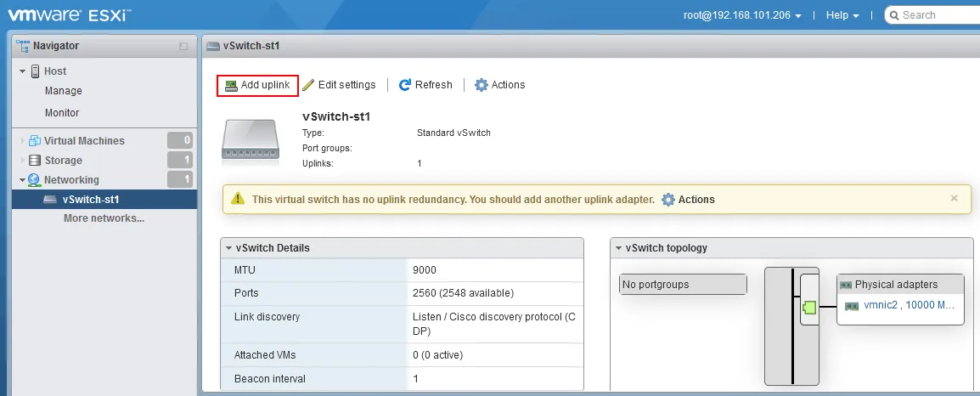This screenshot has height=396, width=980.
Task: Click the Add uplink network card icon
Action: [231, 85]
